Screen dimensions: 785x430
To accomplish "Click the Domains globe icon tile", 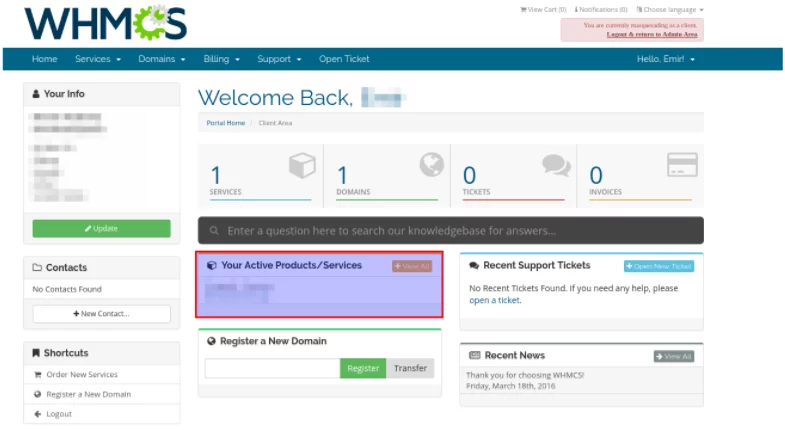I will [x=431, y=166].
